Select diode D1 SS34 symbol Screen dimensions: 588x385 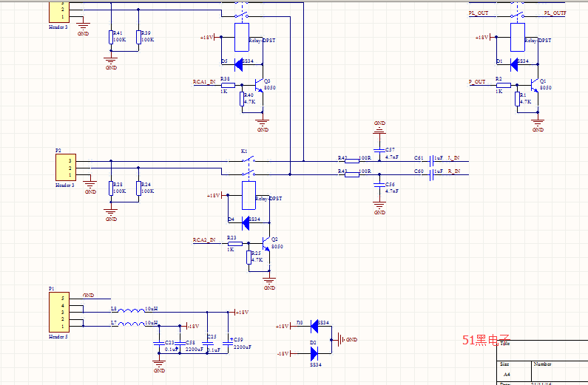pyautogui.click(x=514, y=64)
